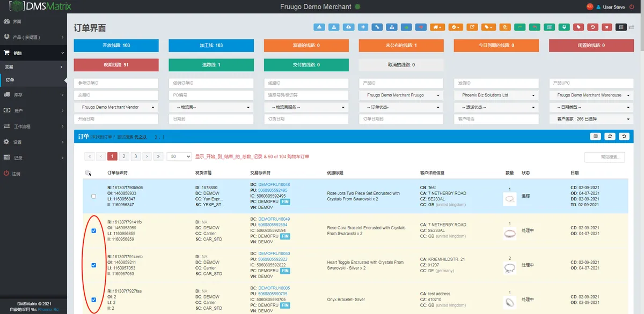The image size is (644, 314).
Task: Open the Phoenix Biz Solutions Ltd dropdown
Action: pos(496,95)
